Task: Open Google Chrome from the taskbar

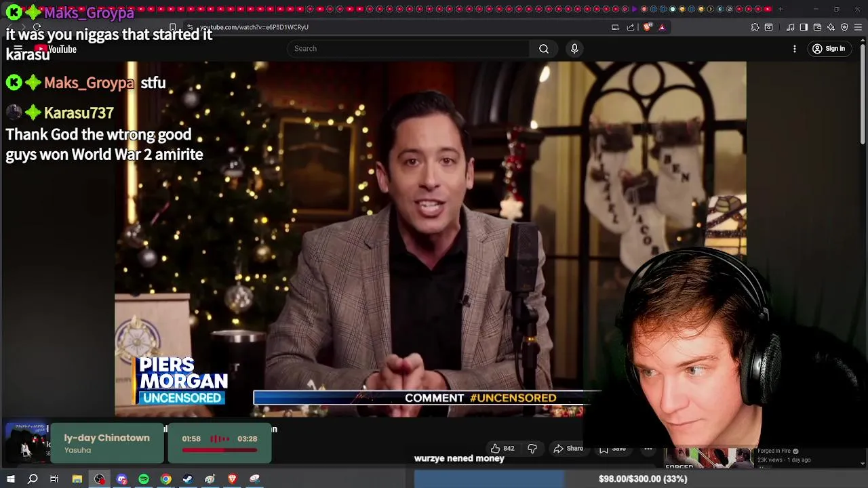Action: click(165, 479)
